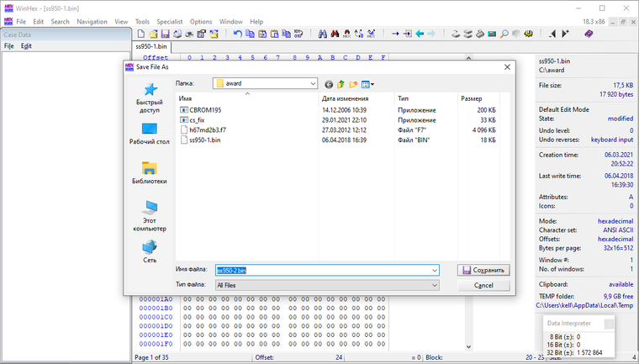
Task: Click hex editor scrollbar down arrow
Action: (x=468, y=347)
